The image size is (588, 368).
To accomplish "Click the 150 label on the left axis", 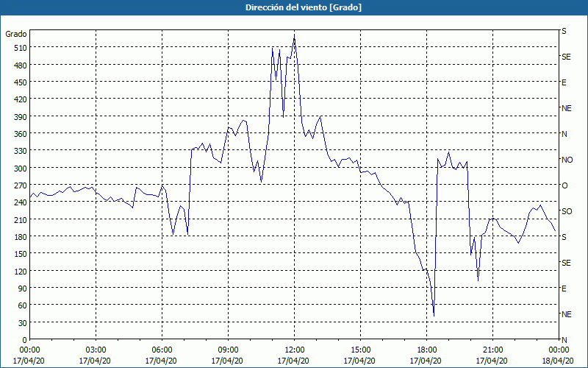I will pyautogui.click(x=21, y=254).
